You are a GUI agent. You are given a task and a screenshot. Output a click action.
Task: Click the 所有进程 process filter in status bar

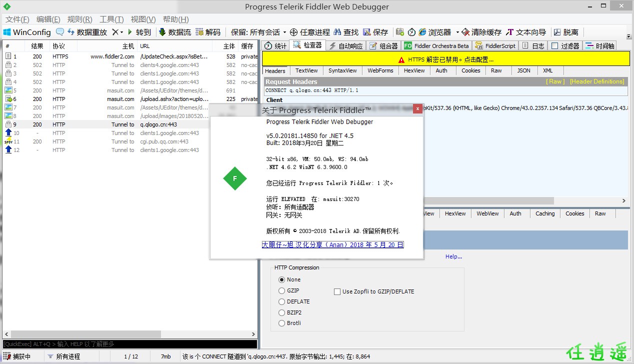63,356
